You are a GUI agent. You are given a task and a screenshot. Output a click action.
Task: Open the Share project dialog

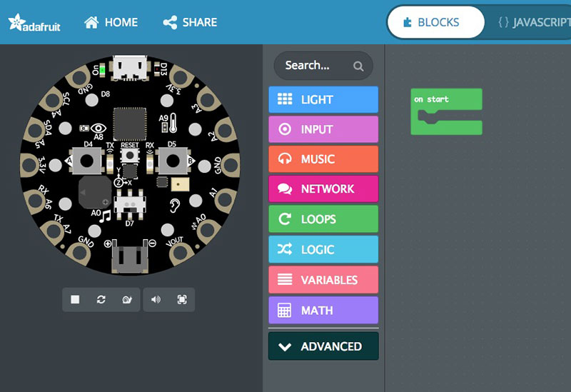tap(190, 22)
